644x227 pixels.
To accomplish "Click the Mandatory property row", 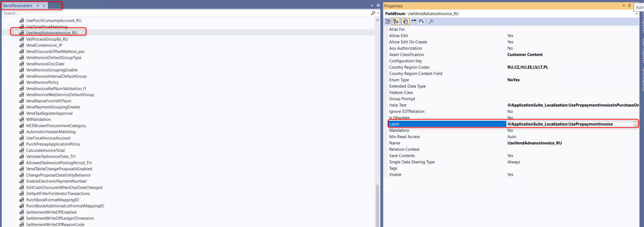I will (x=513, y=130).
